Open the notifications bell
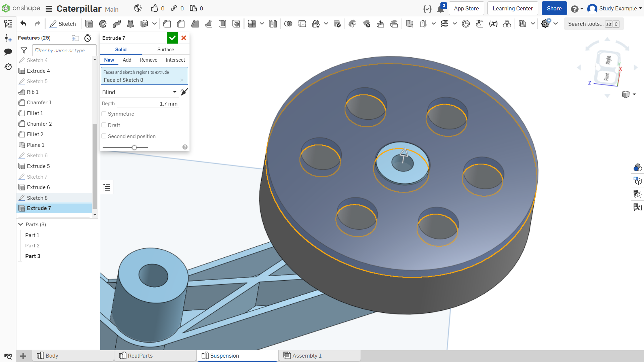 [441, 9]
